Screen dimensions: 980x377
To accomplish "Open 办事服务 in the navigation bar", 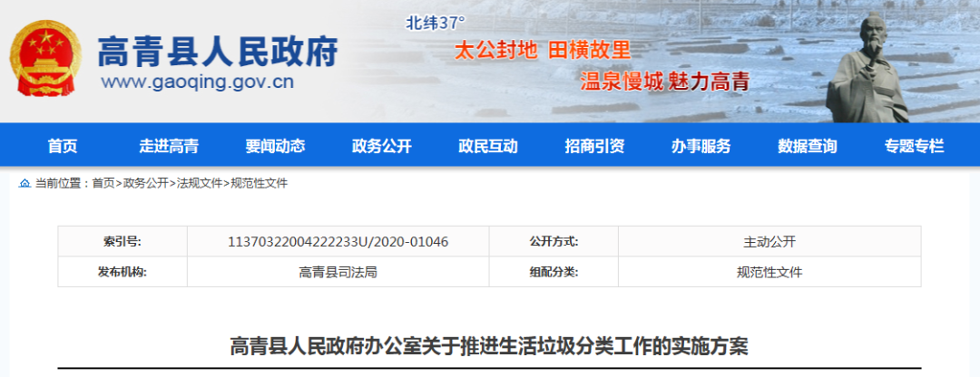I will pyautogui.click(x=701, y=147).
